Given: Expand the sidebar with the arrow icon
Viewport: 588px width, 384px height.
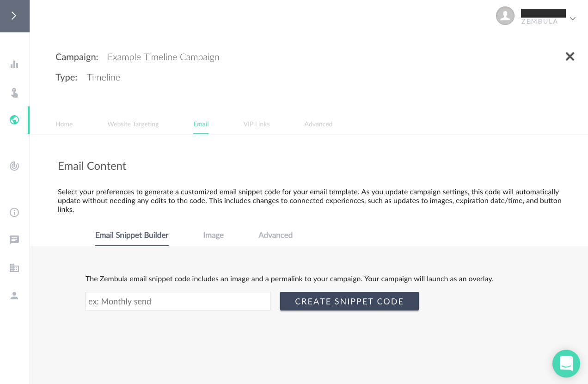Looking at the screenshot, I should (14, 16).
